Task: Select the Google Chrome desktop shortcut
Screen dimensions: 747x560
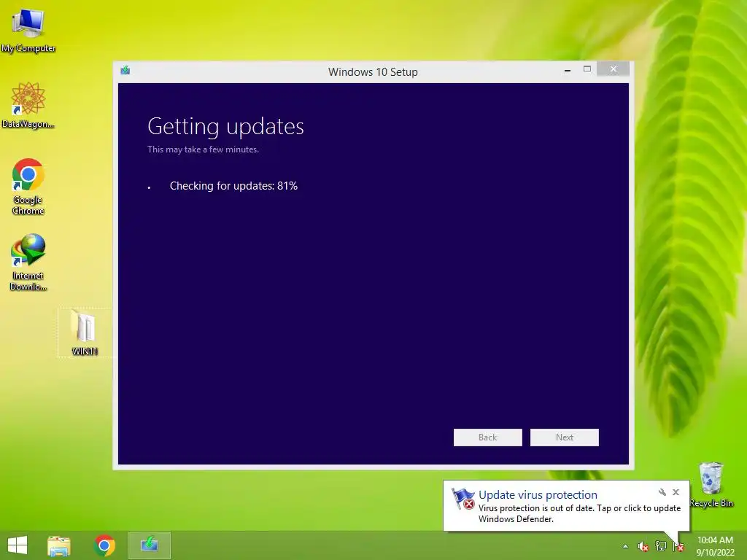Action: pos(28,187)
